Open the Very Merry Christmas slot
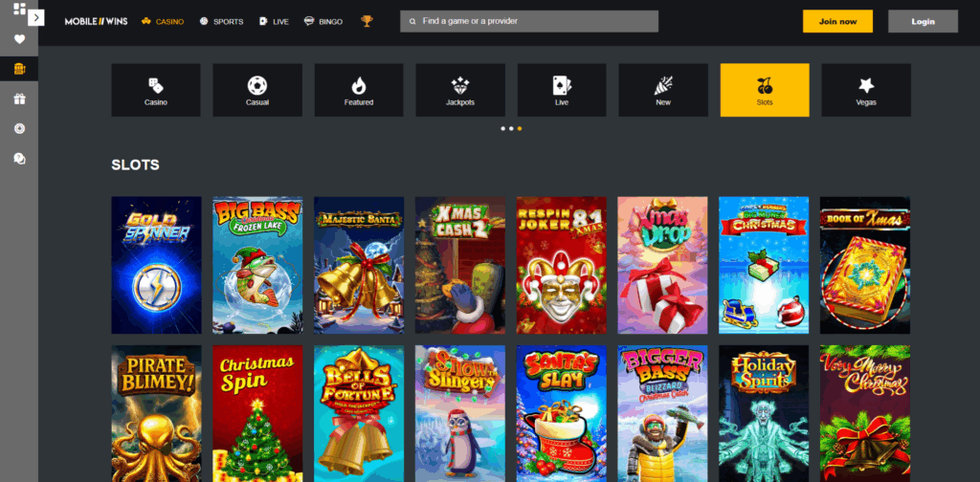 point(865,413)
